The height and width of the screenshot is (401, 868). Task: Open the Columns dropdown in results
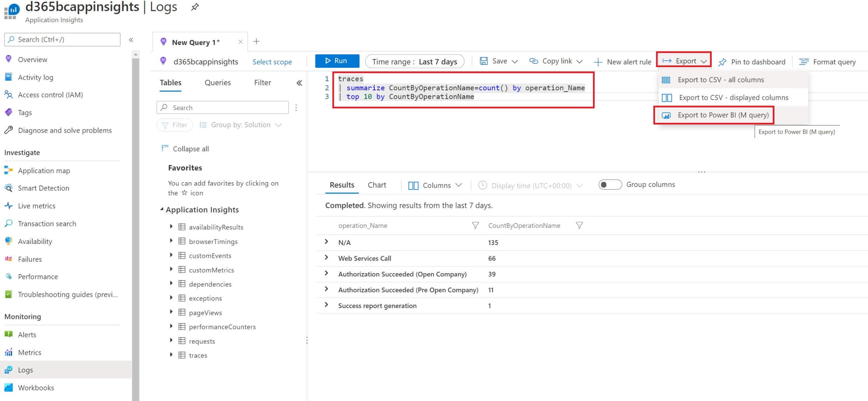[435, 185]
